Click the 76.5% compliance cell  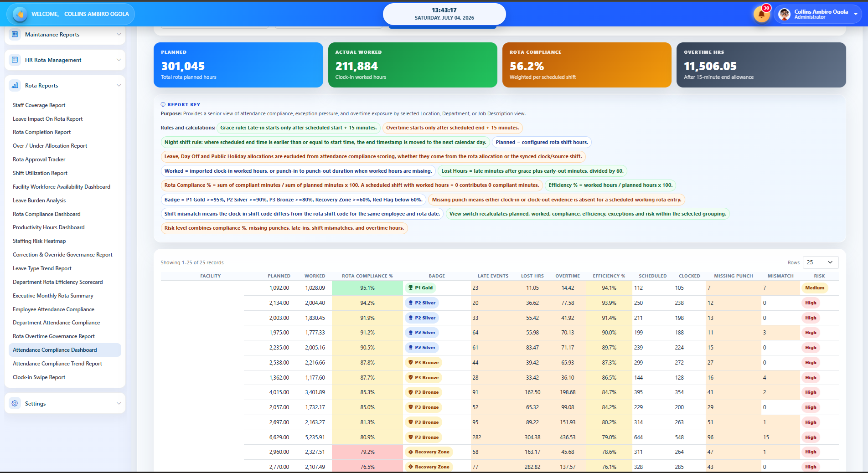coord(367,466)
